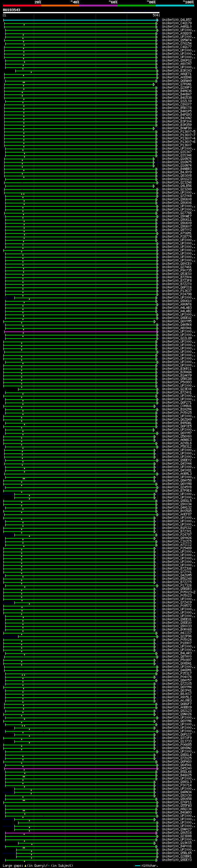Select entry UniRef100_Q9DEY2

pos(177,460)
